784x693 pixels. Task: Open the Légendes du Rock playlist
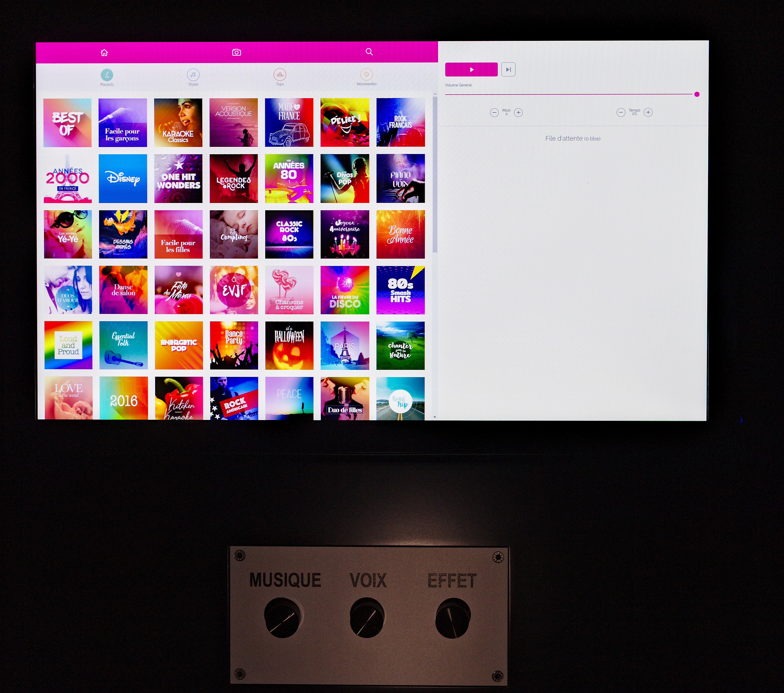[x=234, y=179]
